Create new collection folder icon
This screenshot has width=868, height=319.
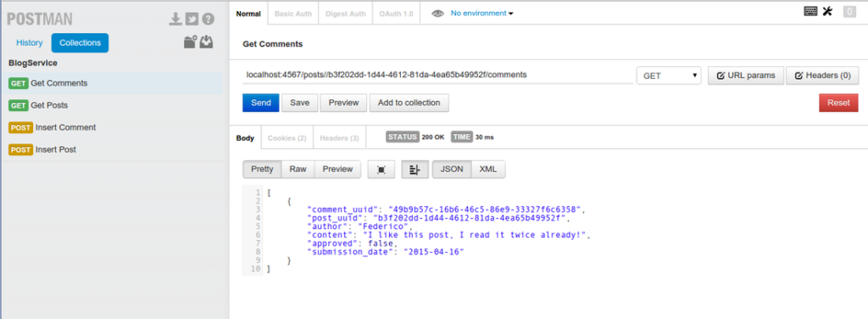(191, 42)
